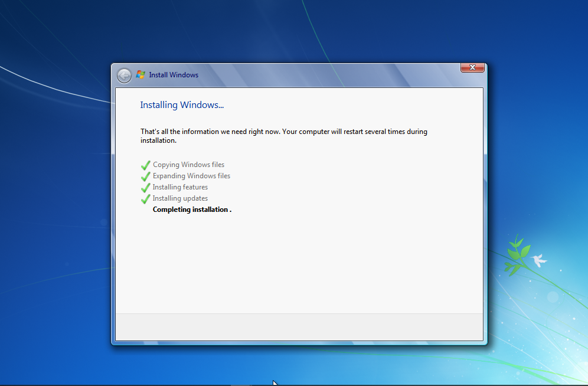The image size is (588, 386).
Task: Select the "Copying Windows files" text
Action: [189, 165]
